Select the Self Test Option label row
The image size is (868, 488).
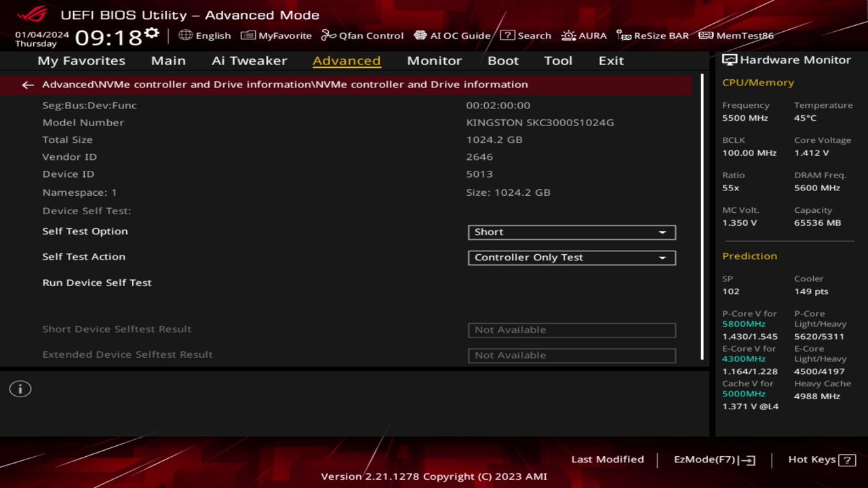click(x=85, y=231)
